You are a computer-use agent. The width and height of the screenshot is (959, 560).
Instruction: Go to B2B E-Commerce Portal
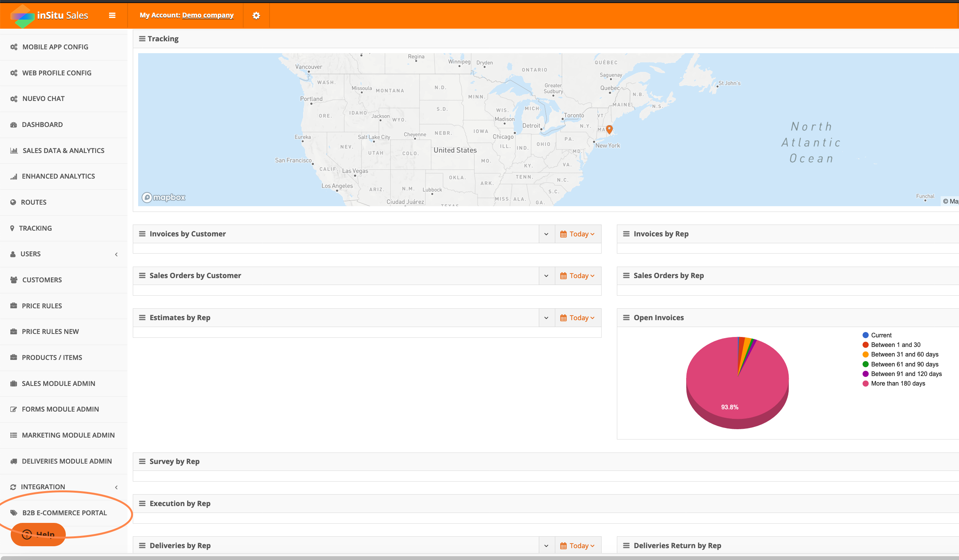(64, 513)
